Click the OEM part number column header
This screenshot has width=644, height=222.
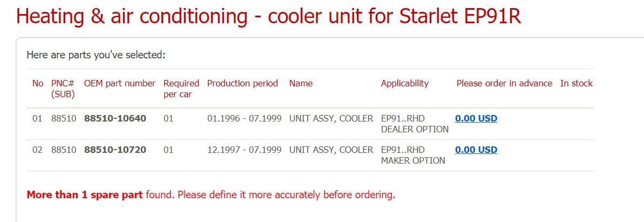[x=119, y=84]
